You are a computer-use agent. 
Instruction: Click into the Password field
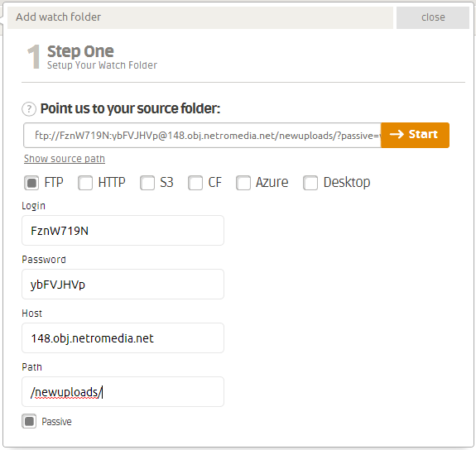pos(123,284)
